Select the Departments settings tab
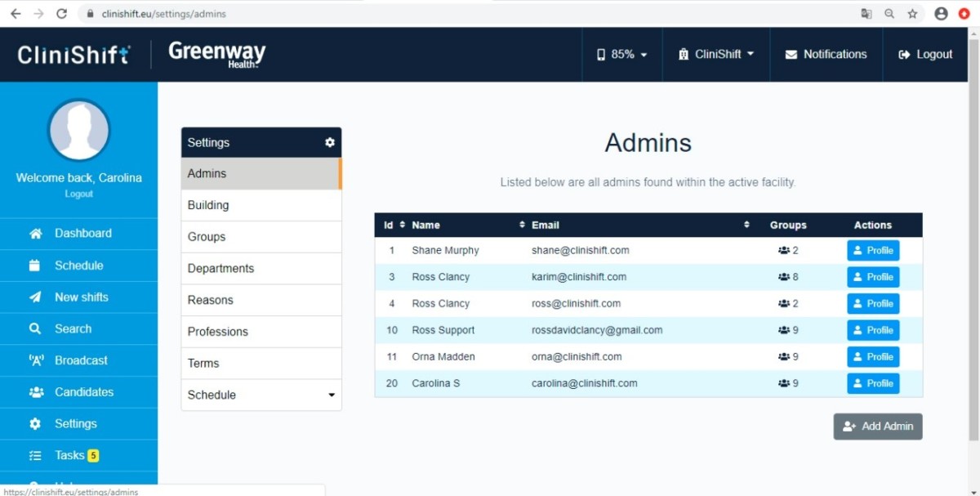Image resolution: width=980 pixels, height=496 pixels. (261, 268)
